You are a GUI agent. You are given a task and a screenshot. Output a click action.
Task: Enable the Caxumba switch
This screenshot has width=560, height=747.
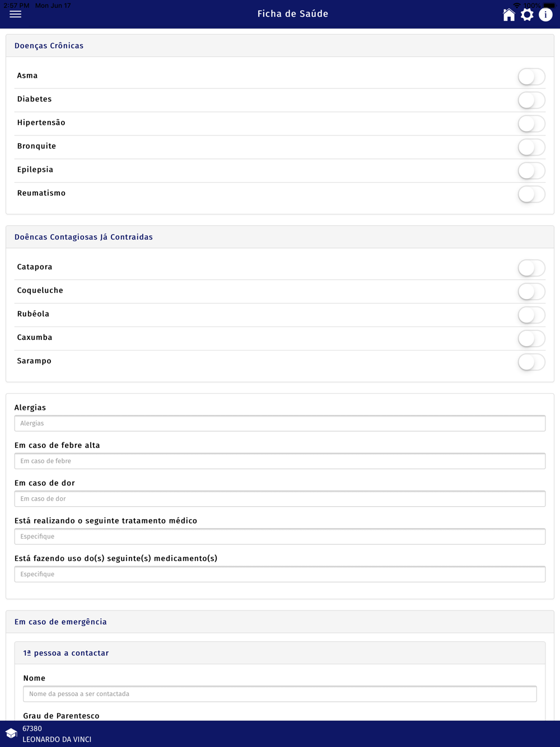coord(531,339)
